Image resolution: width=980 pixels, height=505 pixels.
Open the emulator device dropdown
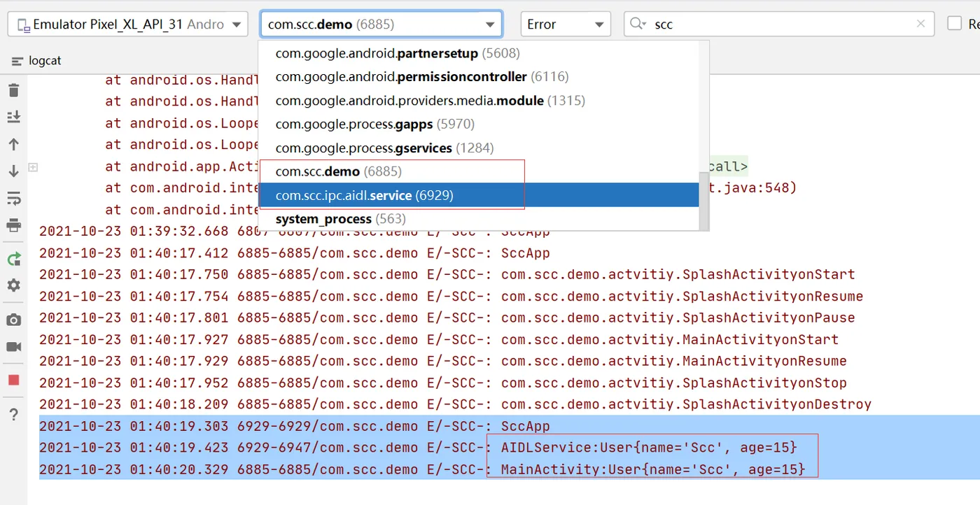[x=128, y=24]
